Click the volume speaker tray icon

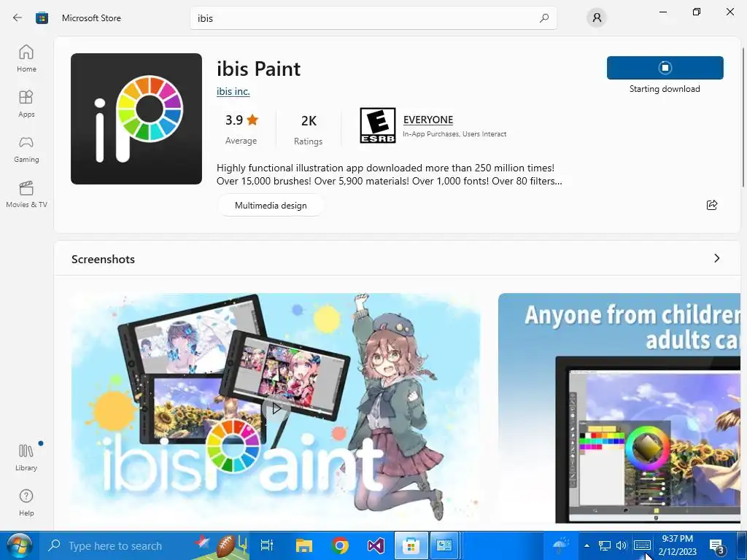point(622,545)
